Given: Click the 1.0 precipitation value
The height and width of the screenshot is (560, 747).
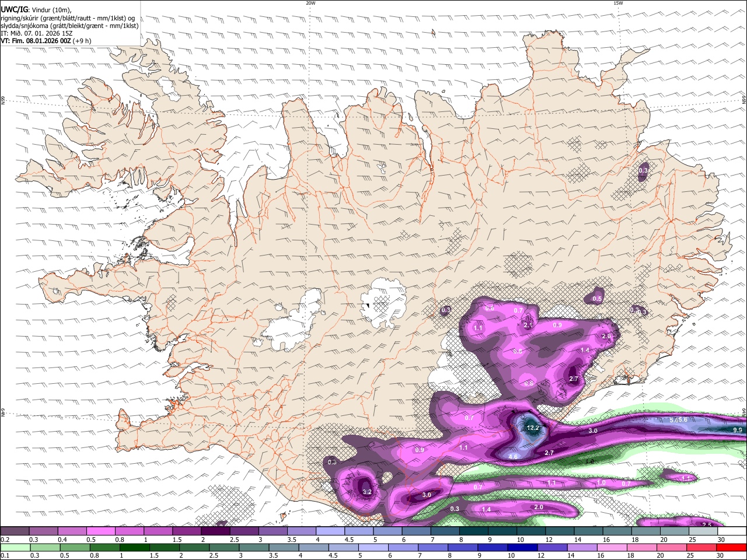Looking at the screenshot, I should (x=601, y=483).
